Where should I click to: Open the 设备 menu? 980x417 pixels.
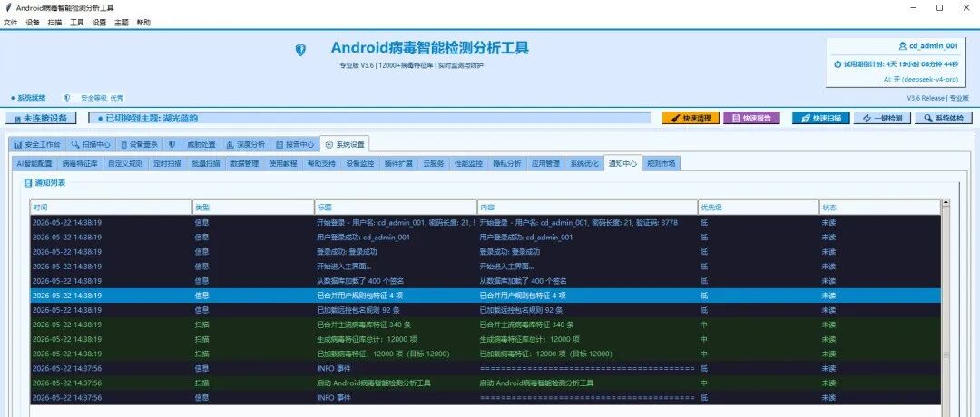click(33, 23)
